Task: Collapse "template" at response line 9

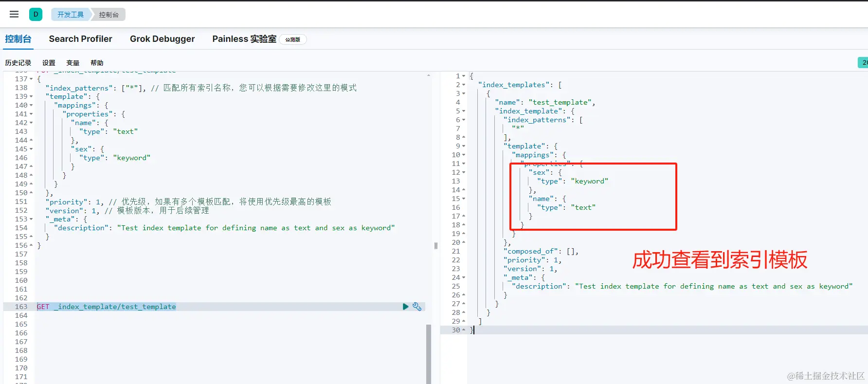Action: [464, 146]
